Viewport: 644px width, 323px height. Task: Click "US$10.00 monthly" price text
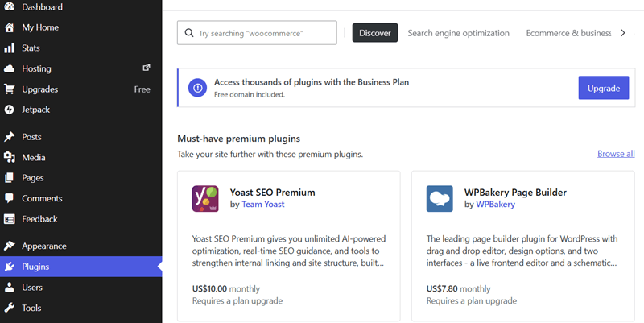[x=226, y=289]
